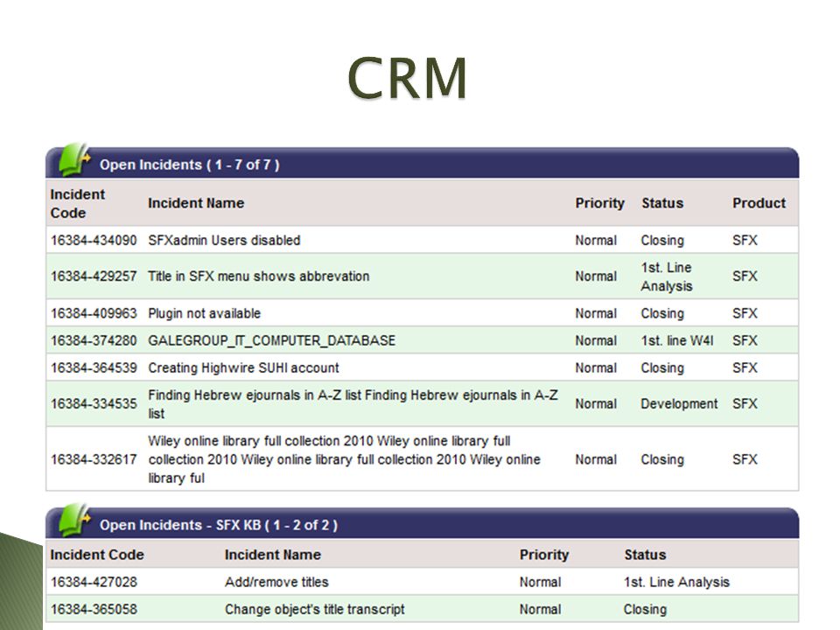Click Normal priority of Change object's title transcript
840x630 pixels.
click(x=540, y=610)
